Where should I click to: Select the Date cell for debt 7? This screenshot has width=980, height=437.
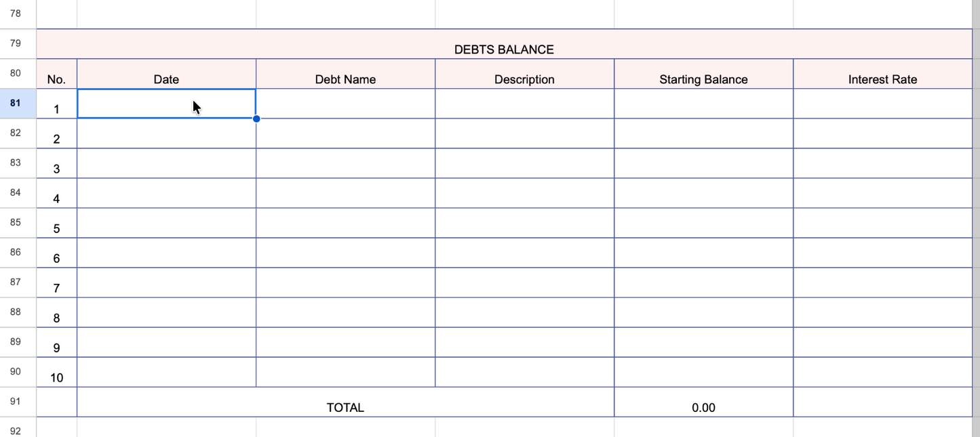coord(166,283)
